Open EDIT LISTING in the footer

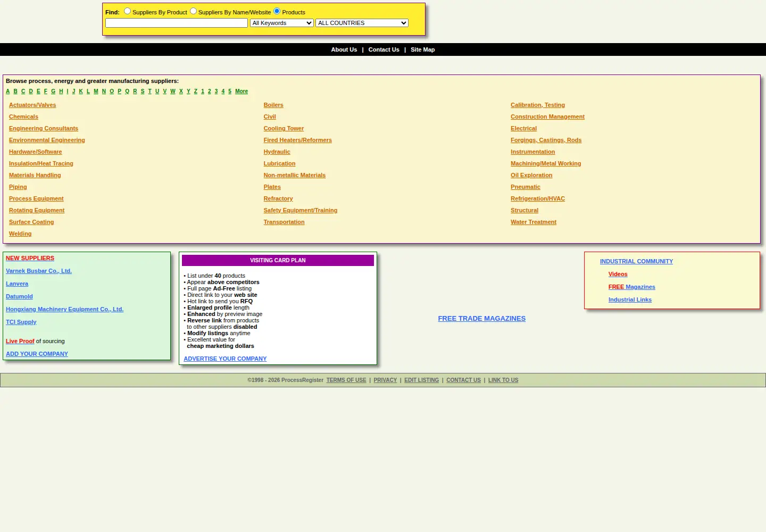tap(421, 380)
